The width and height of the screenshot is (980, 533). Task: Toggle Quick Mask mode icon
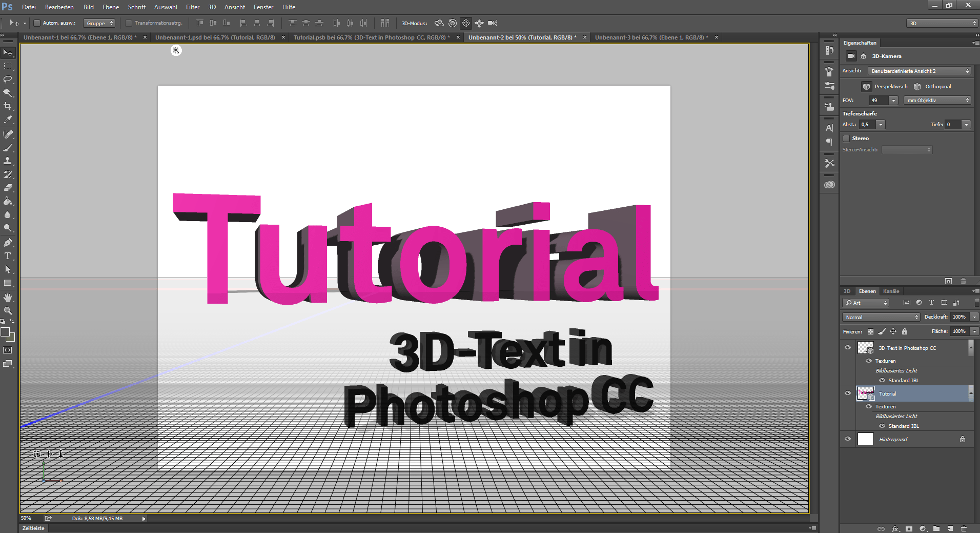(x=8, y=350)
